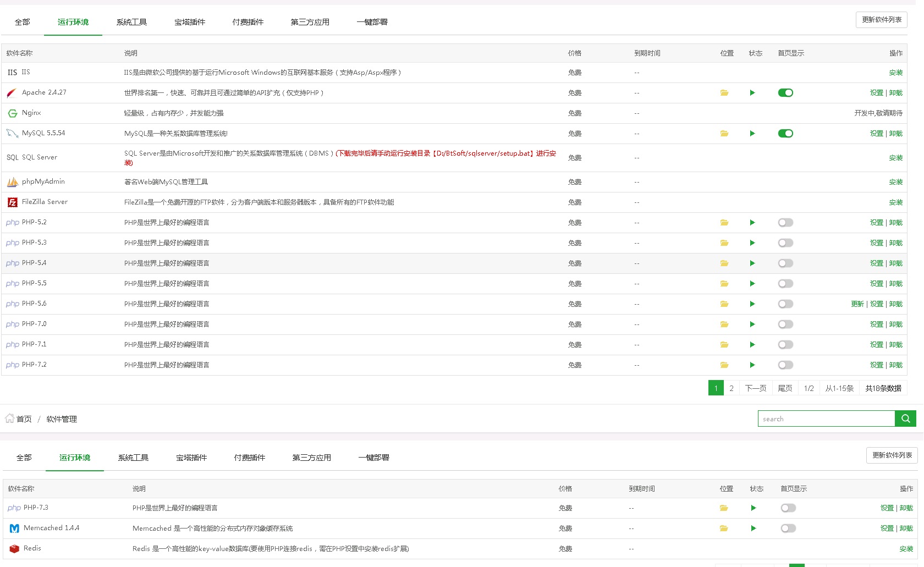Click the PHP-7.2 status play icon
This screenshot has width=924, height=567.
coord(752,365)
